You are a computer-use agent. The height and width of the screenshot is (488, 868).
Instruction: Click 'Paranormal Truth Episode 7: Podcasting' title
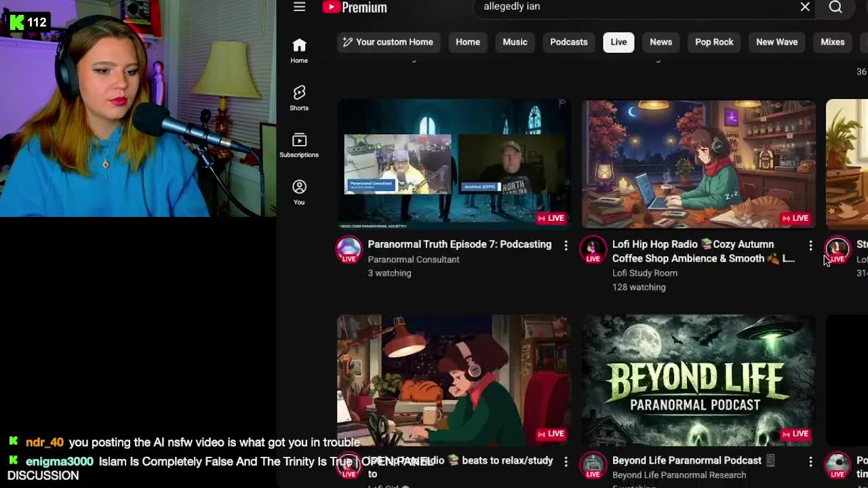click(460, 244)
